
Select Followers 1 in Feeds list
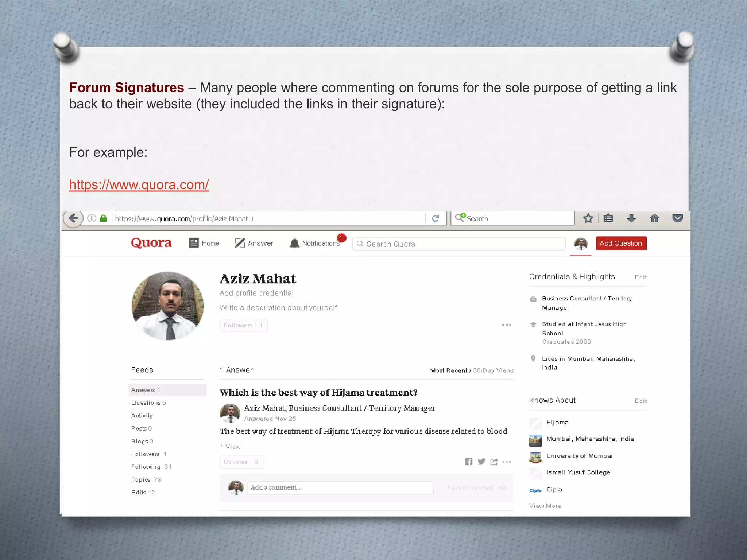tap(149, 454)
